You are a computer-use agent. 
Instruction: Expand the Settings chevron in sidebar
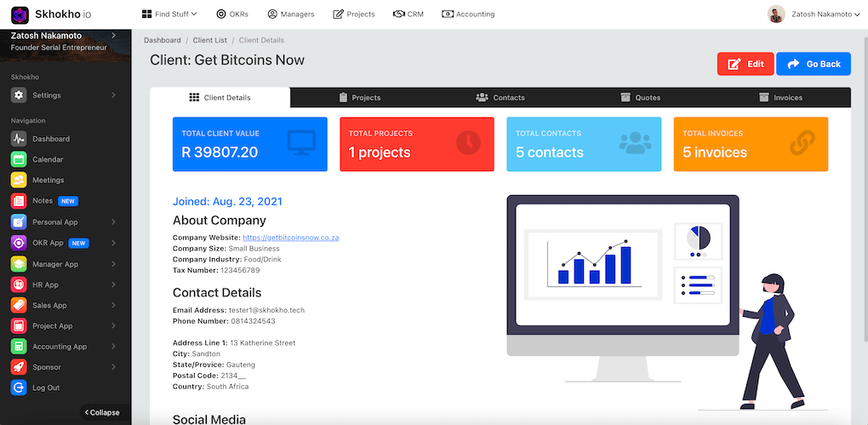point(113,95)
